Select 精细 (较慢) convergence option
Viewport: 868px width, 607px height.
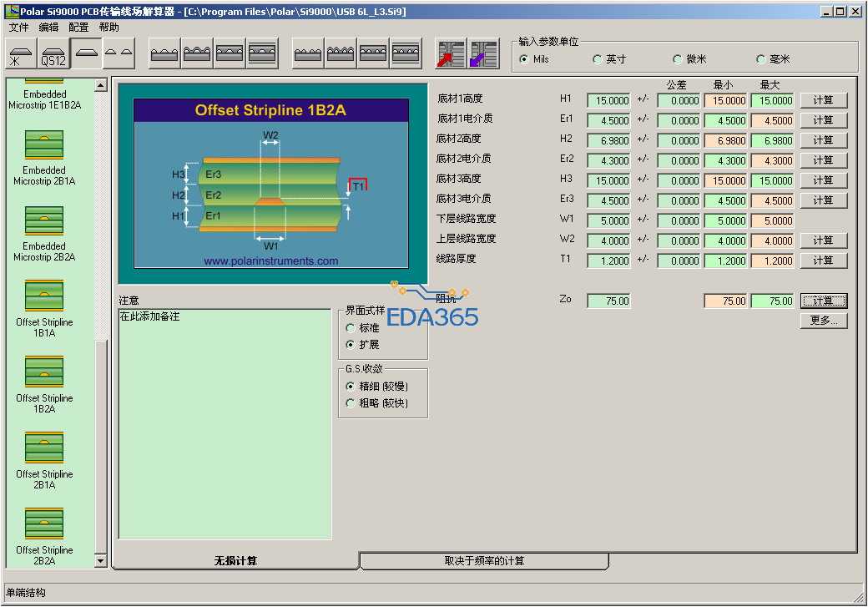tap(350, 387)
